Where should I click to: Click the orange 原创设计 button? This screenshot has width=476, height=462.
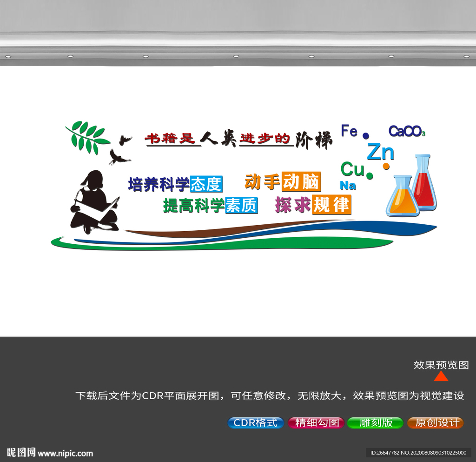(435, 422)
